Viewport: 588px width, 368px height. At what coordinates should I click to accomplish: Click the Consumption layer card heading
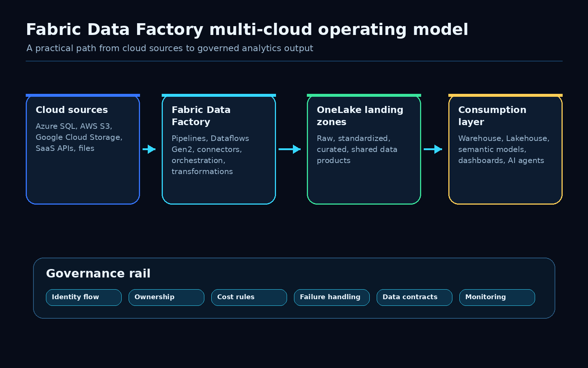point(492,116)
